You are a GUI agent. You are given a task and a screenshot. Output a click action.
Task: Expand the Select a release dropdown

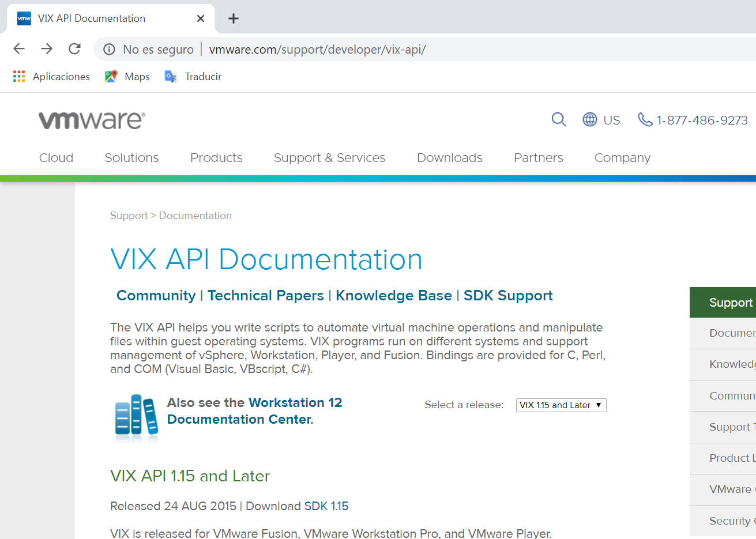561,405
